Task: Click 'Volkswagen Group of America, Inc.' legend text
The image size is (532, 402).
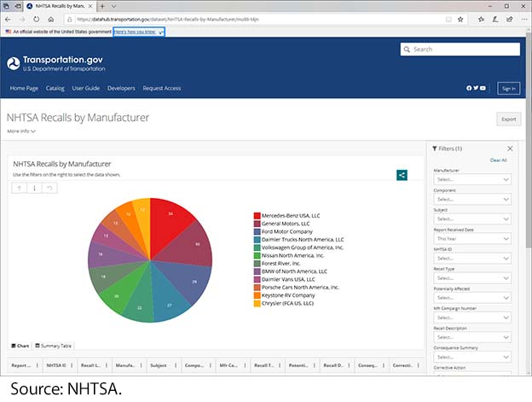Action: [x=303, y=248]
